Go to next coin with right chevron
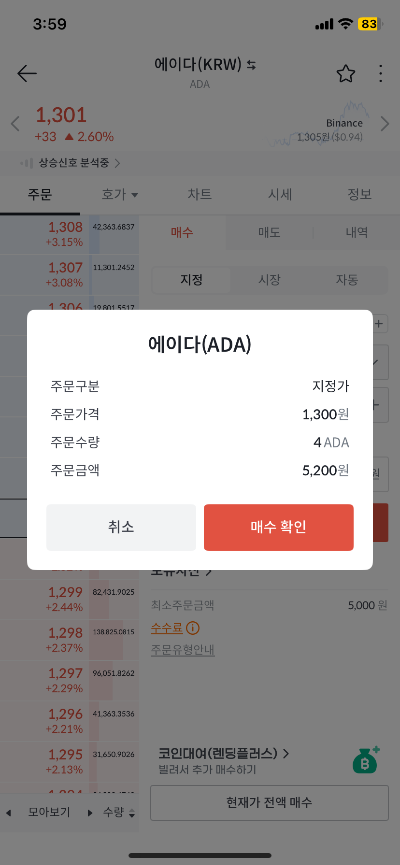Image resolution: width=400 pixels, height=865 pixels. point(385,124)
